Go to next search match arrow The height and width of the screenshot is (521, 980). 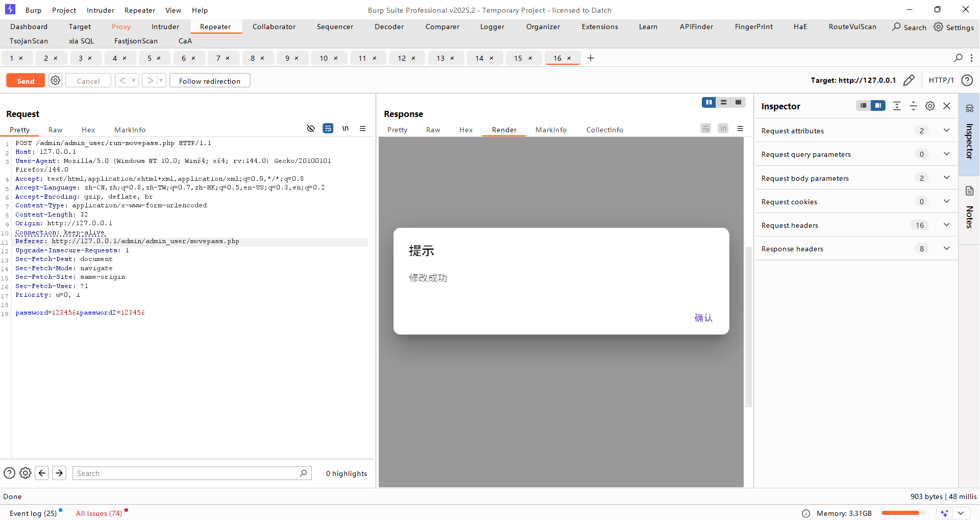click(x=59, y=473)
